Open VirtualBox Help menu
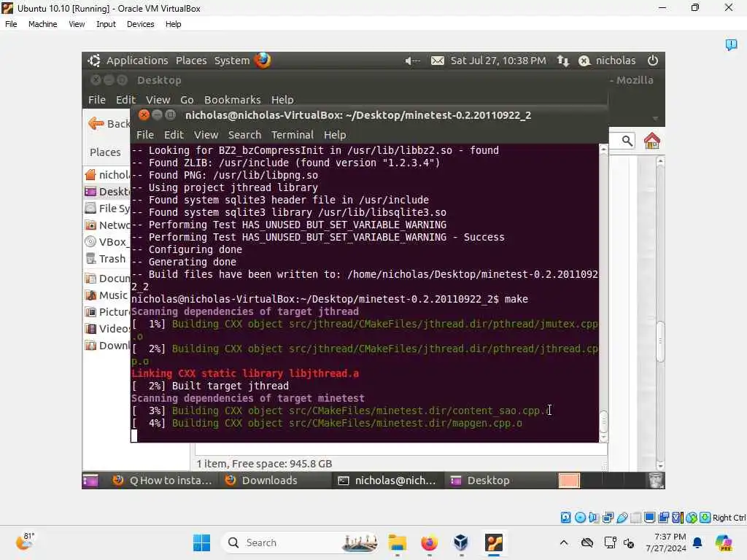This screenshot has width=747, height=560. [173, 24]
